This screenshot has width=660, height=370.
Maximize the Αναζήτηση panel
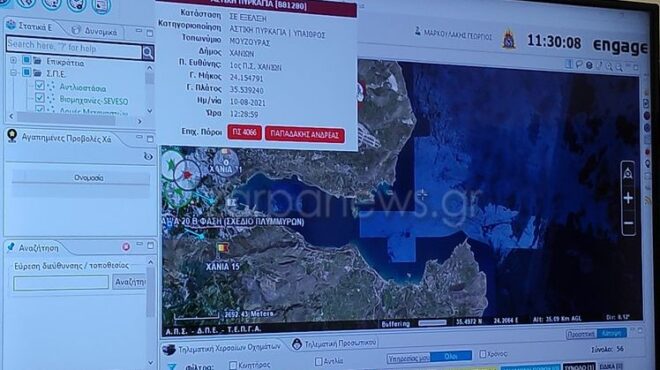(150, 245)
